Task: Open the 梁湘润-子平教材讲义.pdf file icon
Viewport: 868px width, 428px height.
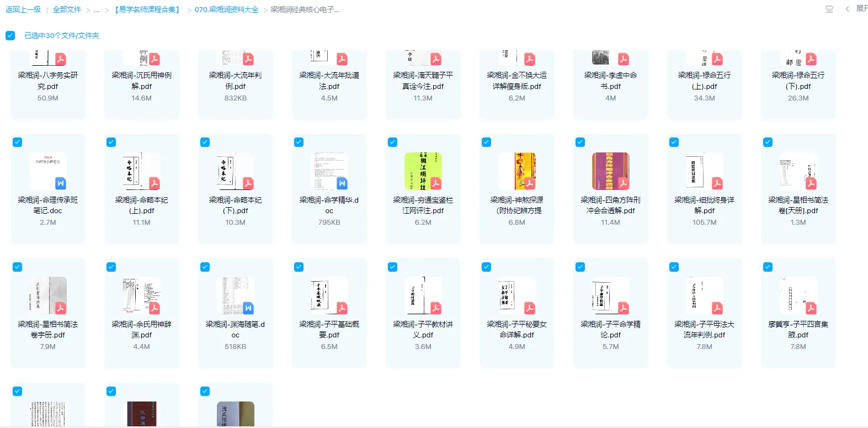Action: (x=423, y=295)
